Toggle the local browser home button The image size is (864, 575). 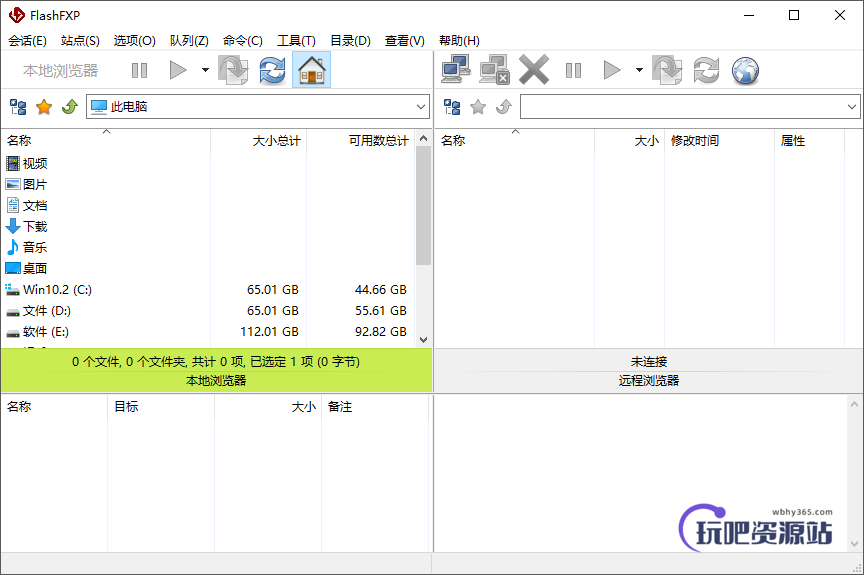(312, 70)
